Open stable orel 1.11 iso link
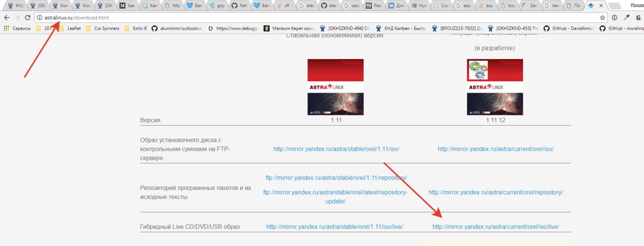This screenshot has width=644, height=246. point(336,149)
